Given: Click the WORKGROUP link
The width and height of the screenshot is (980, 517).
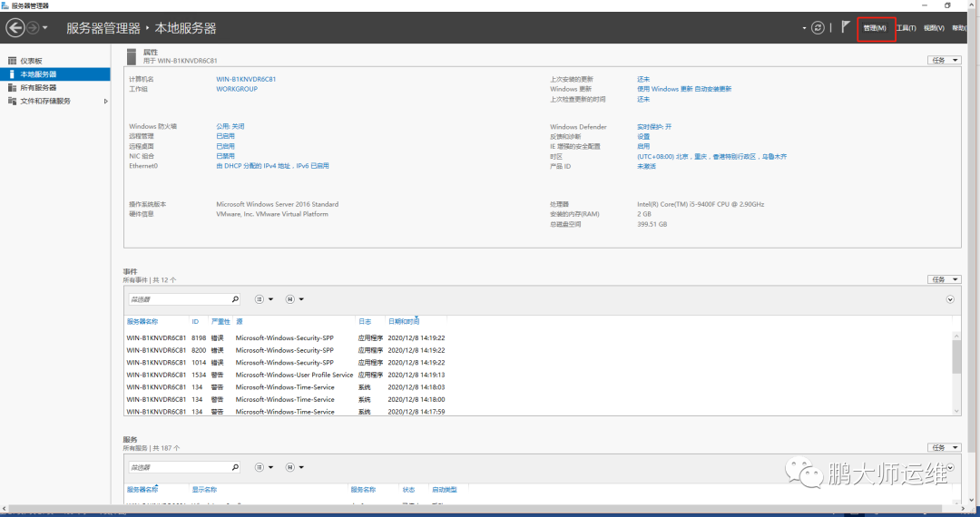Looking at the screenshot, I should pos(237,89).
